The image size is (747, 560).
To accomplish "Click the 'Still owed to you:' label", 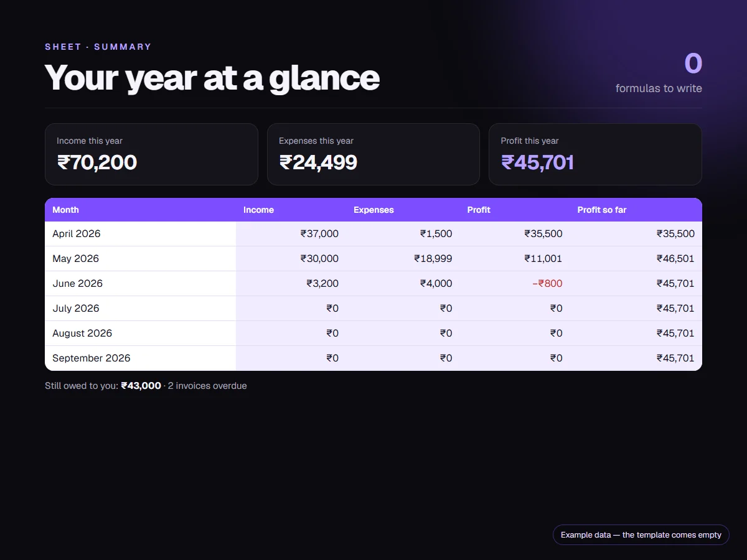I will point(82,386).
